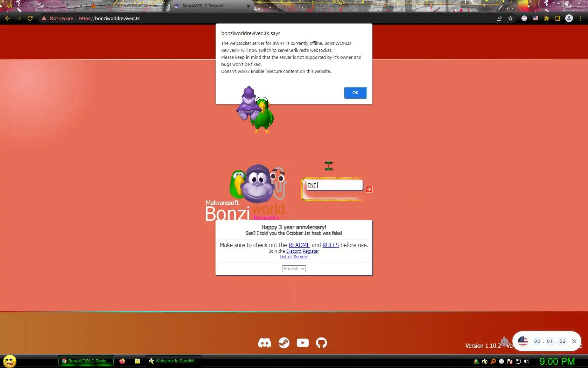Toggle the browser side panel
588x368 pixels.
point(558,18)
